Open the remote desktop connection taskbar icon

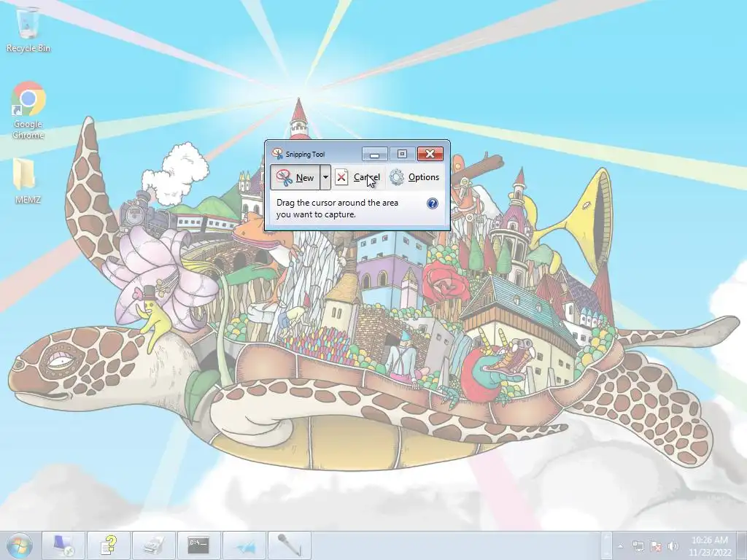point(63,545)
